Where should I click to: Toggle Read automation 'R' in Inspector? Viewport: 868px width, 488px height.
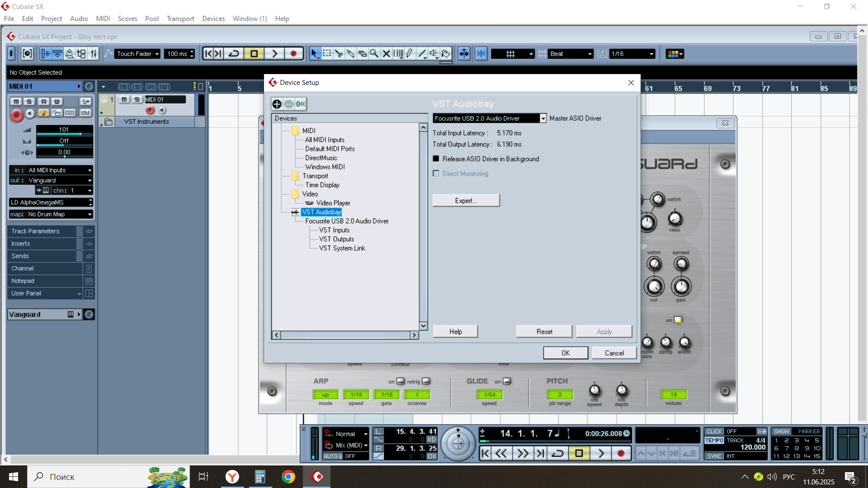[x=44, y=102]
